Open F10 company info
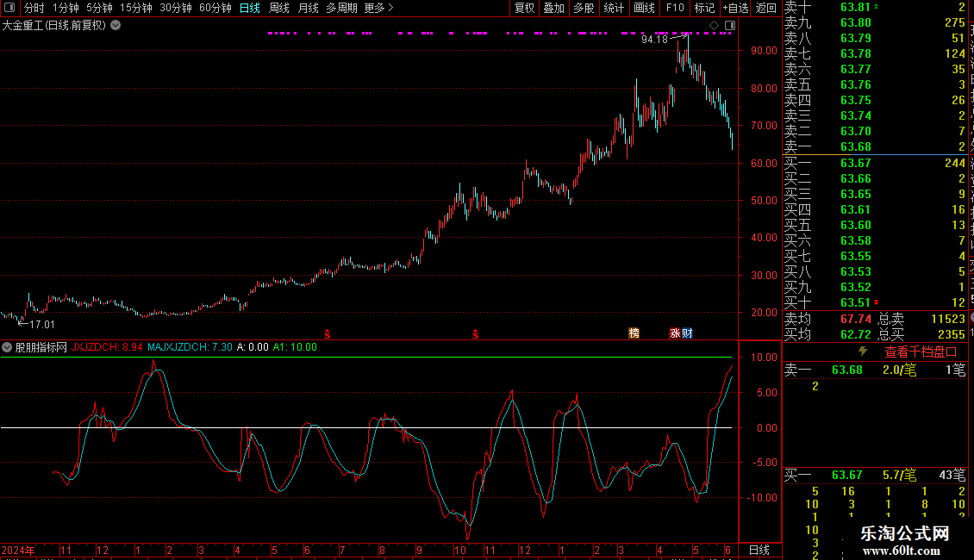The width and height of the screenshot is (974, 560). [675, 8]
